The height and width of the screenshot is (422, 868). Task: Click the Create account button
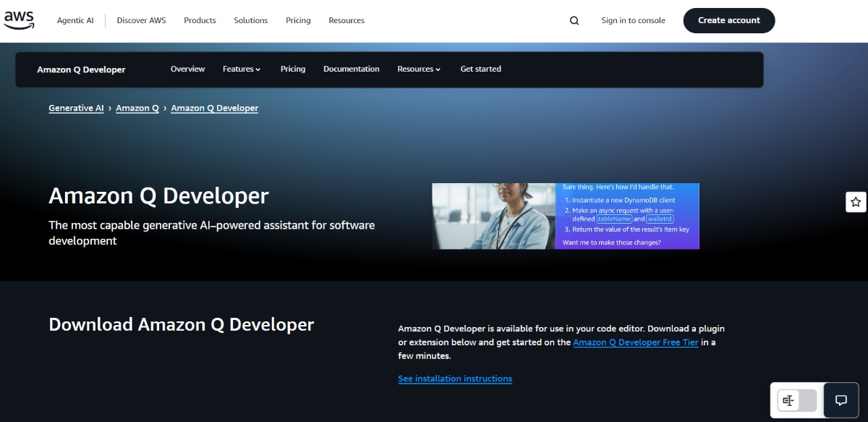729,20
